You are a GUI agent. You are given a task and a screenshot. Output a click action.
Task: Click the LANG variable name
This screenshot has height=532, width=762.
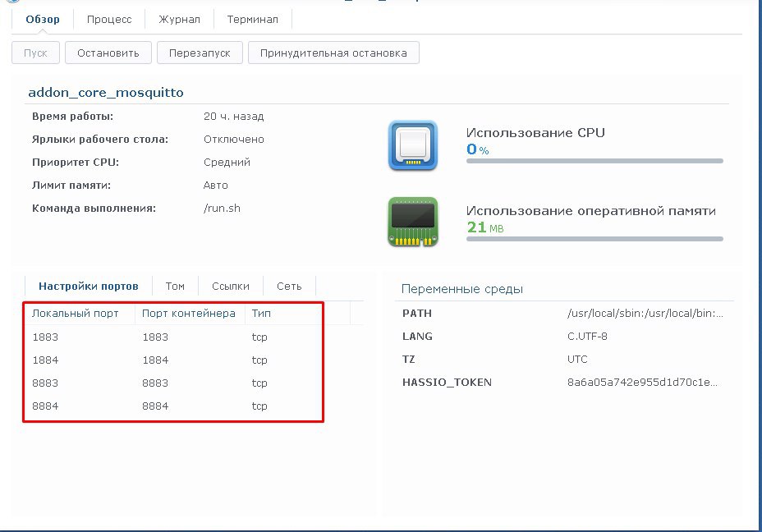(417, 337)
